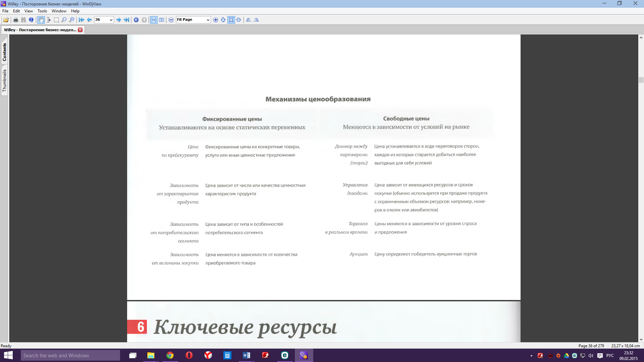Click the Search the web and Windows box

pos(70,355)
